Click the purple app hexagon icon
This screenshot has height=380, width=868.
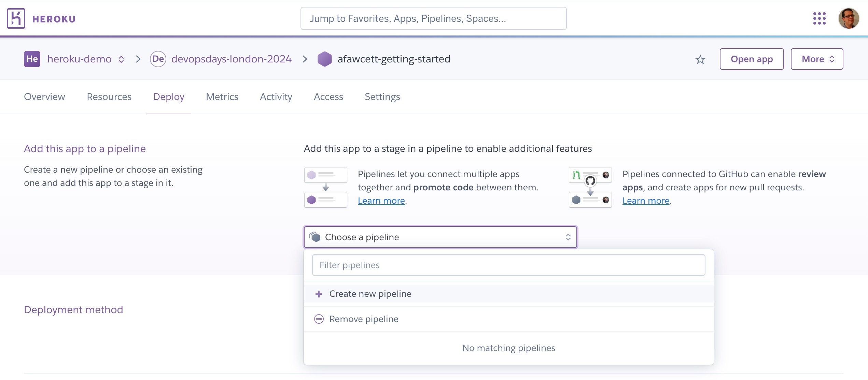tap(324, 59)
